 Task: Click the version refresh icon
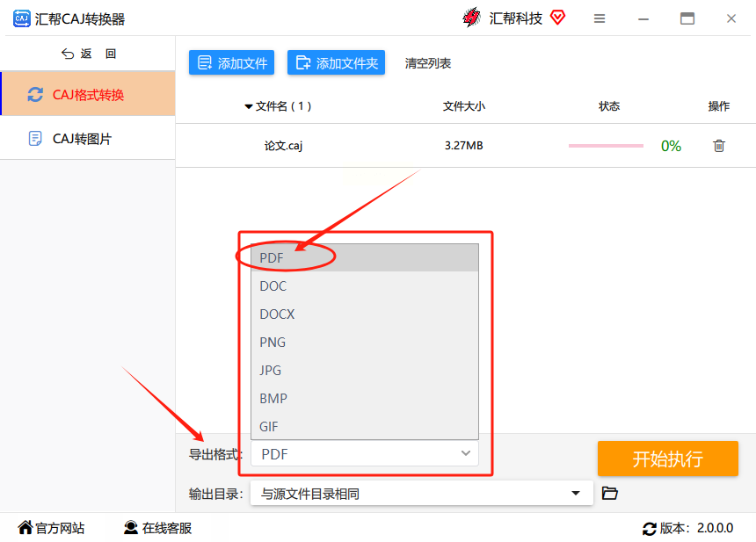[650, 529]
